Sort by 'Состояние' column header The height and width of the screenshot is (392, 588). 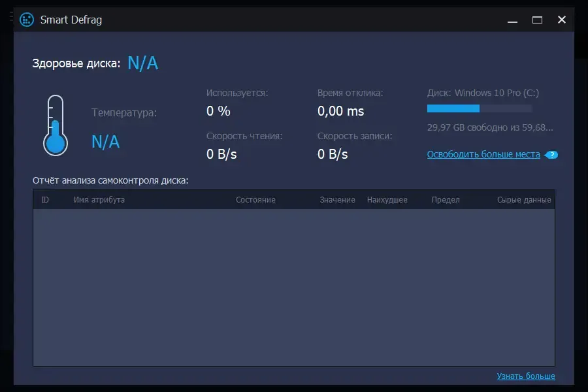coord(255,200)
